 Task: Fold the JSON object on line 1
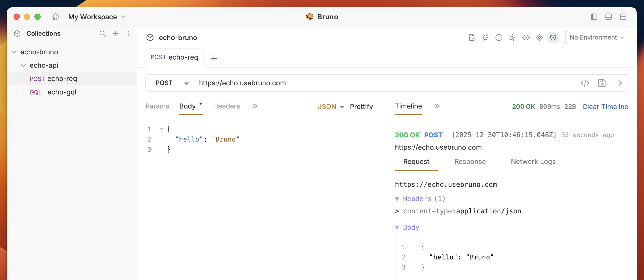161,129
